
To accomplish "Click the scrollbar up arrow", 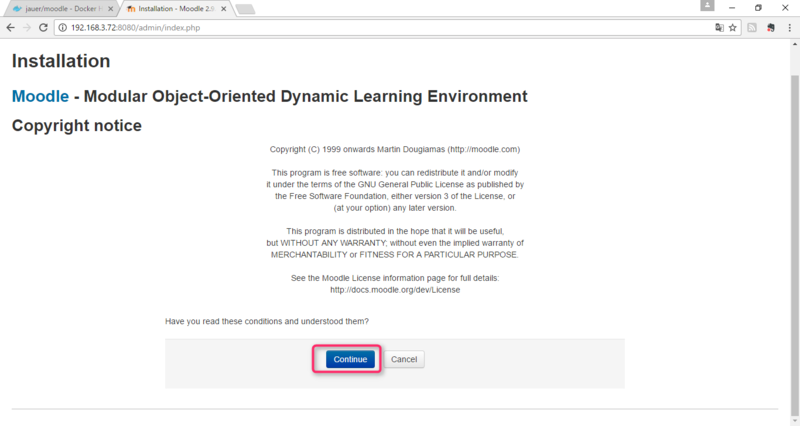I will click(x=795, y=44).
